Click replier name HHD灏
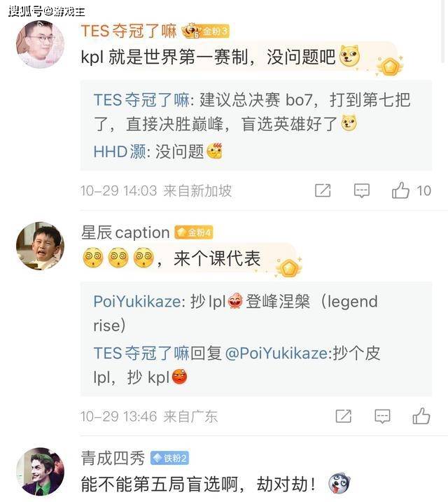The image size is (448, 502). [x=120, y=151]
